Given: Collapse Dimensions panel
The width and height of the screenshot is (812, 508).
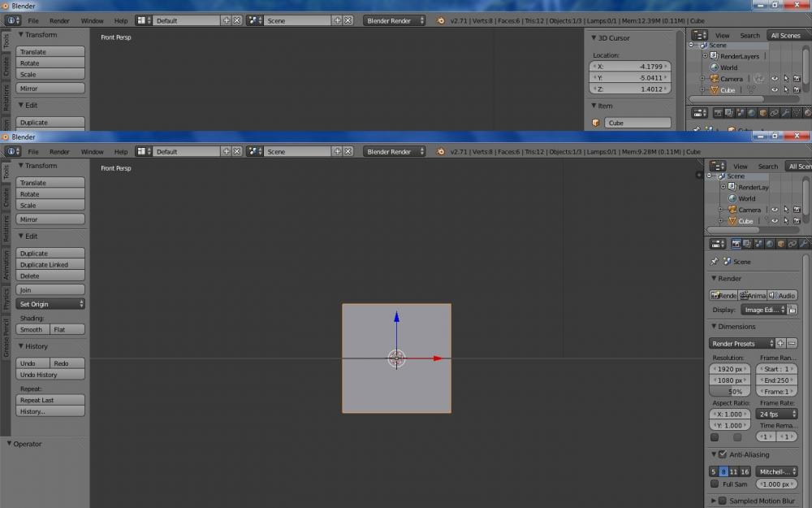Looking at the screenshot, I should tap(714, 326).
